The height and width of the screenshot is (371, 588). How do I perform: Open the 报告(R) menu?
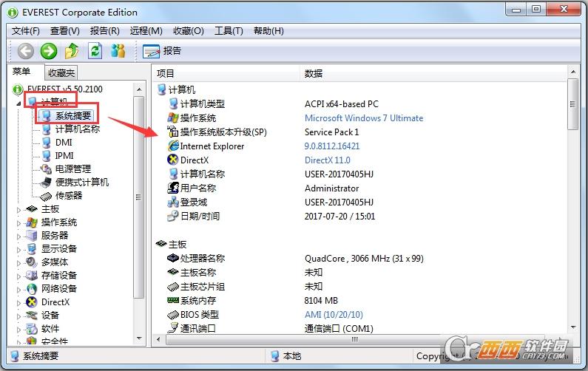click(104, 31)
